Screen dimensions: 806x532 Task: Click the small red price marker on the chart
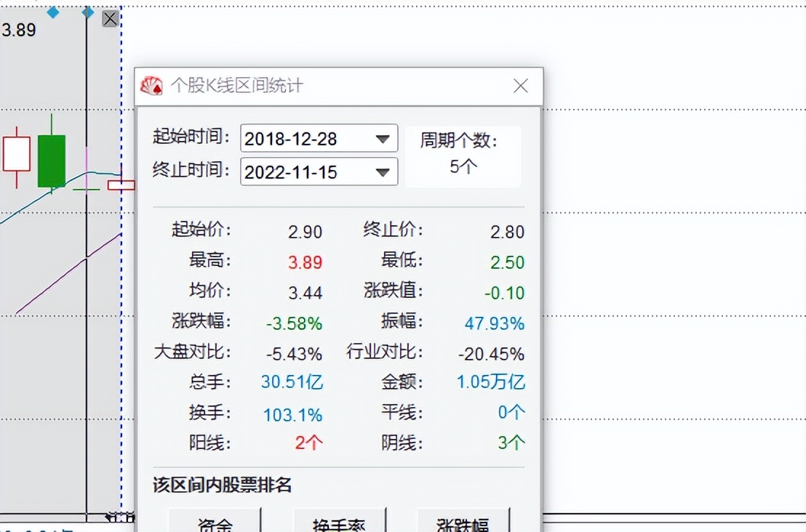[122, 185]
